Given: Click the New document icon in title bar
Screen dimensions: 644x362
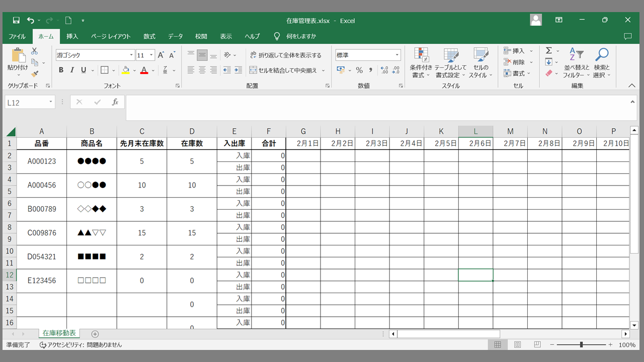Looking at the screenshot, I should point(68,21).
